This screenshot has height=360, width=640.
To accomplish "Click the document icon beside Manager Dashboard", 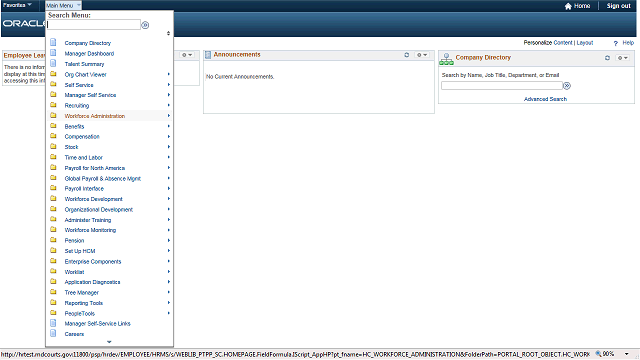I will pos(53,53).
